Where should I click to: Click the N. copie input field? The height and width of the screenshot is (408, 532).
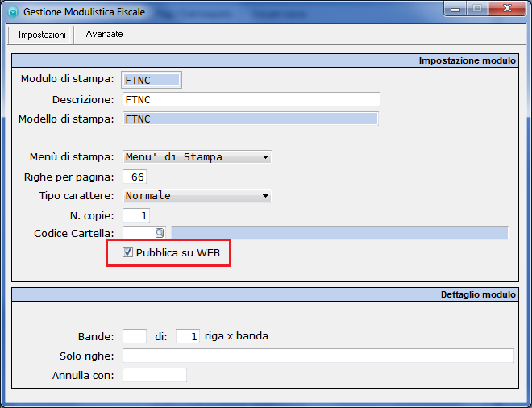pos(136,215)
